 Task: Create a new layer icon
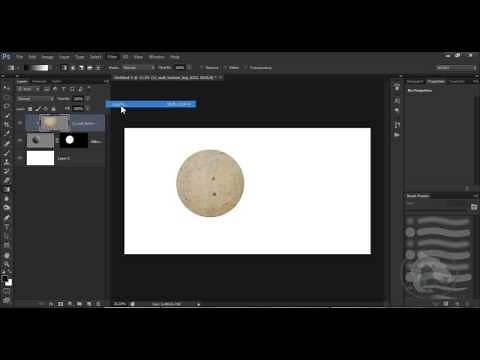[x=89, y=304]
